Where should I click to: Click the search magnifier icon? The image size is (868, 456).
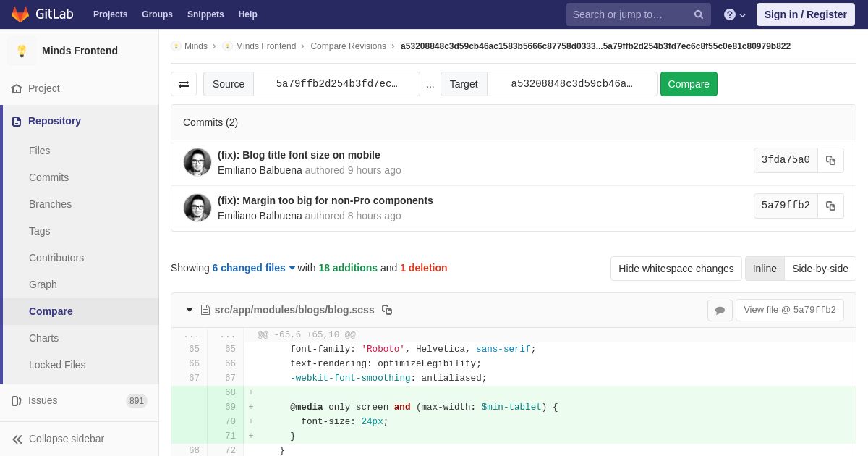[x=699, y=14]
